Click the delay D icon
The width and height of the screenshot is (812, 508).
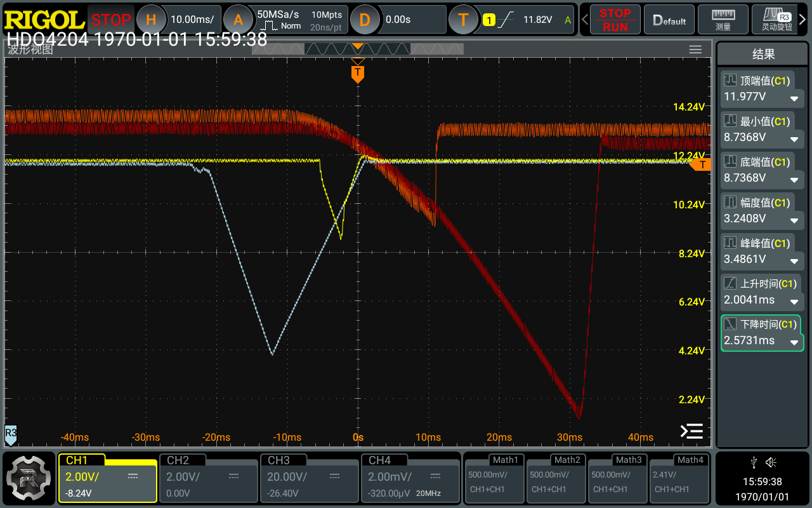point(365,20)
